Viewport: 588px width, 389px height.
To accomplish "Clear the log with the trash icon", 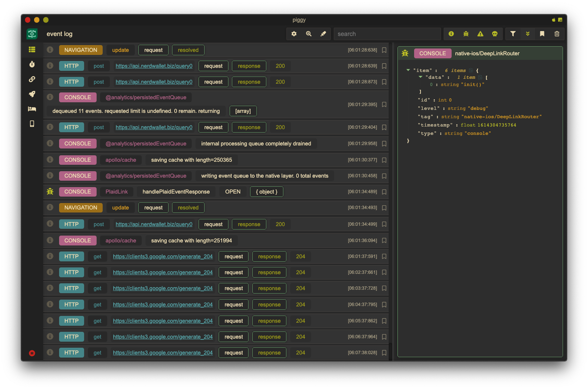I will pyautogui.click(x=557, y=34).
